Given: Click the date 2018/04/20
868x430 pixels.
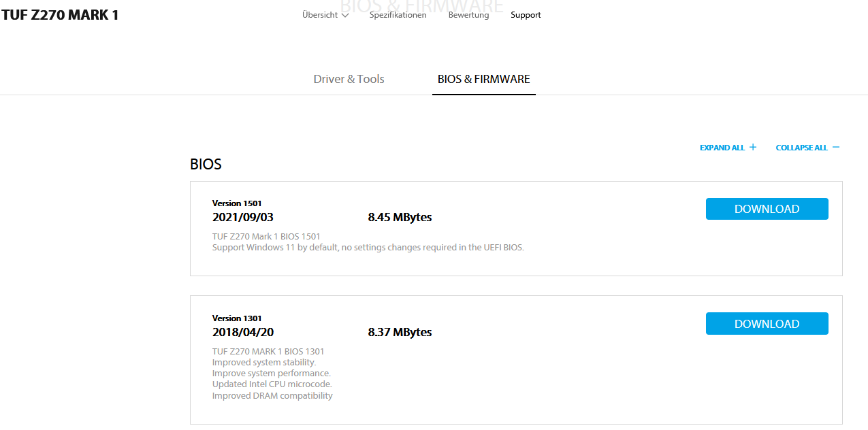Looking at the screenshot, I should pos(243,332).
